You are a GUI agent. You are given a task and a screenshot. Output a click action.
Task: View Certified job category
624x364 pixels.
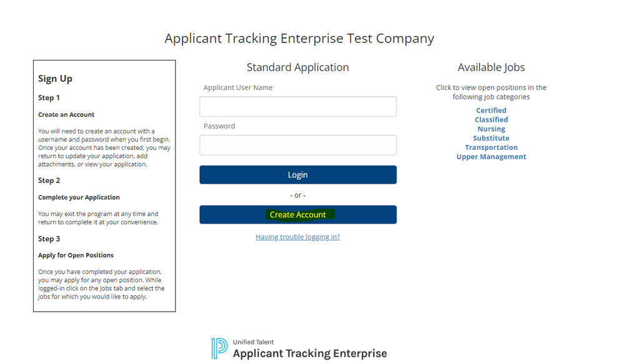pyautogui.click(x=491, y=111)
